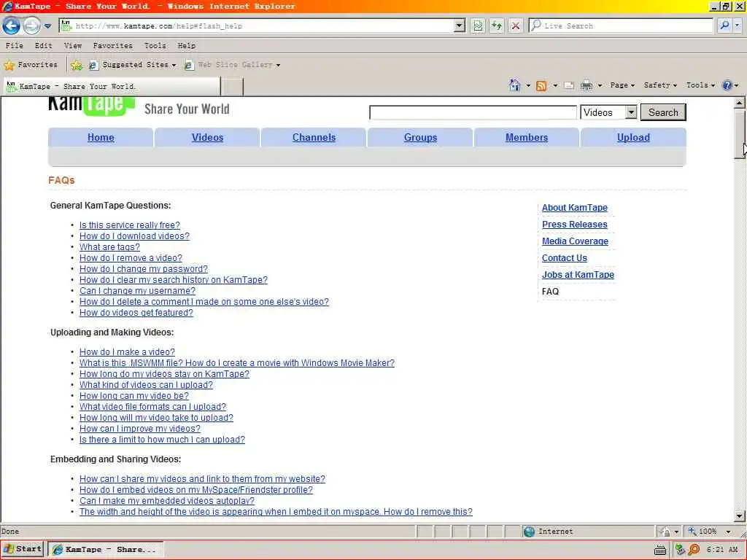The image size is (747, 560).
Task: Click the Print printer icon
Action: coord(587,86)
